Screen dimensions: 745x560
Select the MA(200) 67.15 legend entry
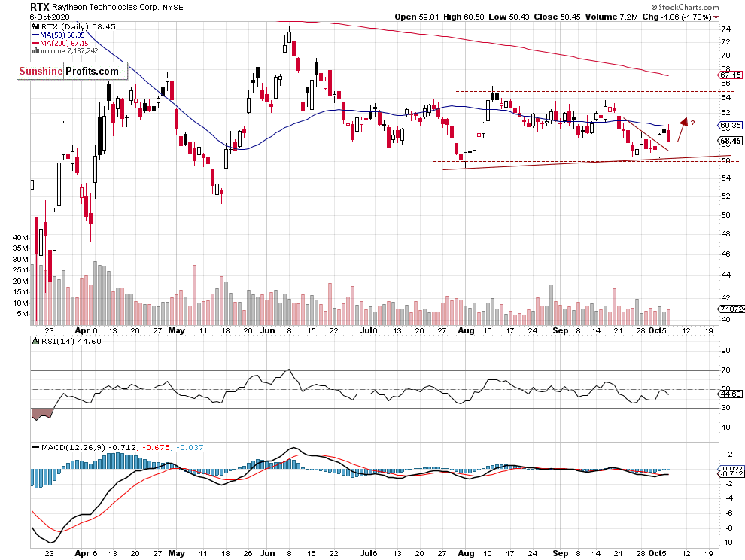(x=64, y=43)
